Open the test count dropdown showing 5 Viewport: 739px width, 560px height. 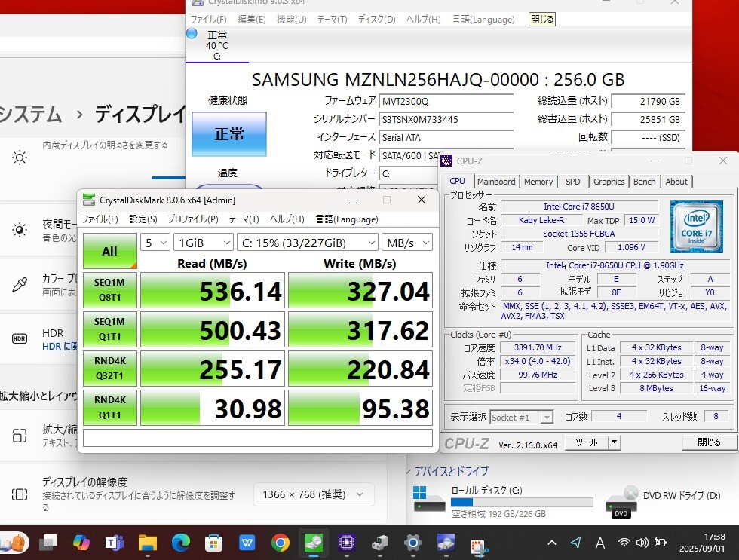click(x=155, y=242)
